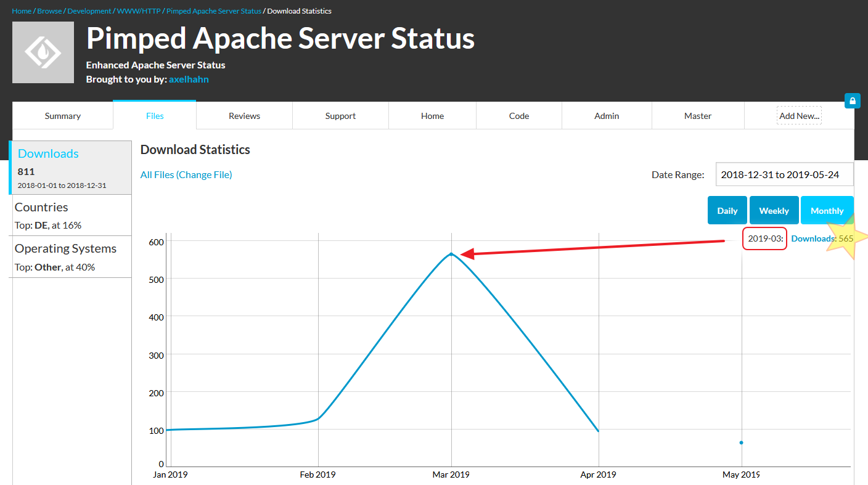Open Pimped Apache Server Status breadcrumb
868x485 pixels.
point(214,11)
